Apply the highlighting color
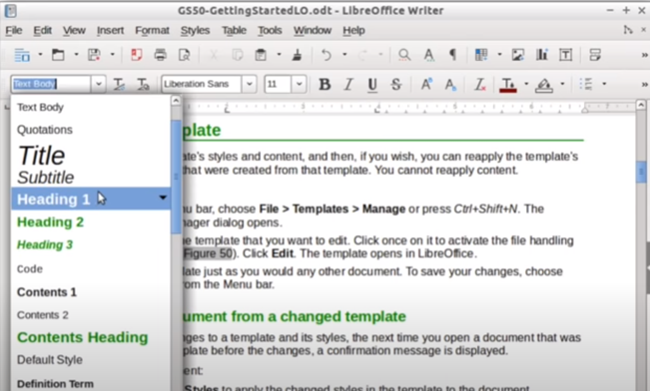 (x=544, y=85)
